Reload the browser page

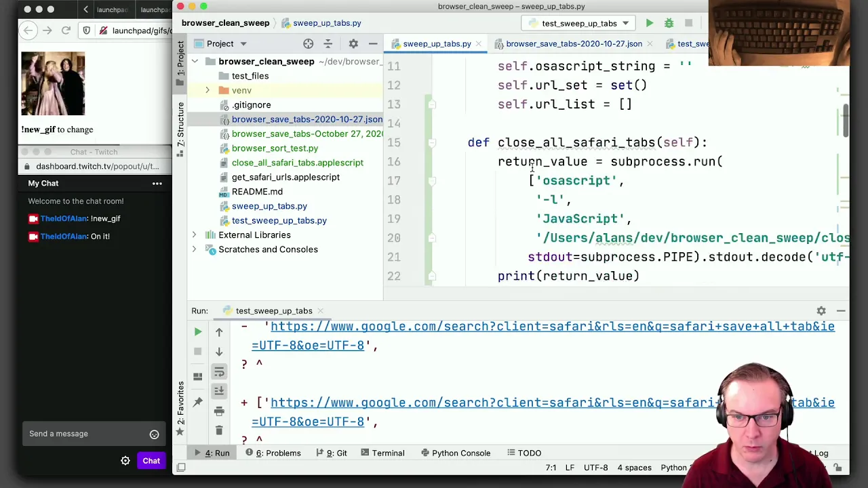tap(66, 30)
